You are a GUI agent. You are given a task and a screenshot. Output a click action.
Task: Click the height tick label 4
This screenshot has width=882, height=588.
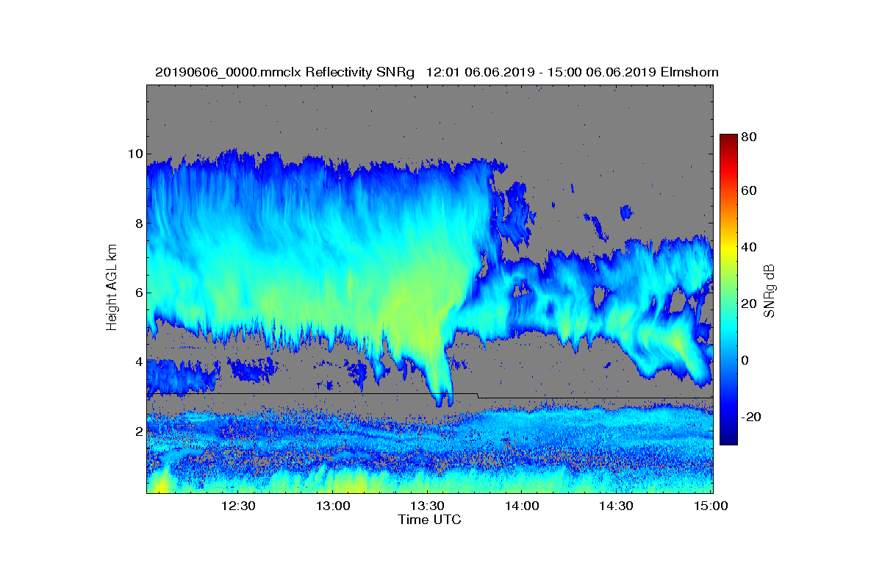[137, 362]
